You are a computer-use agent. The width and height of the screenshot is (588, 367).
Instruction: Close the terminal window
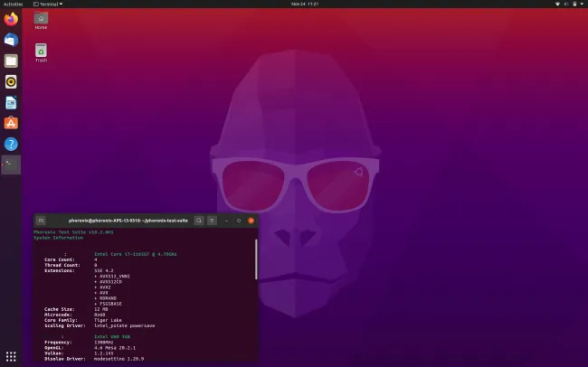click(251, 221)
